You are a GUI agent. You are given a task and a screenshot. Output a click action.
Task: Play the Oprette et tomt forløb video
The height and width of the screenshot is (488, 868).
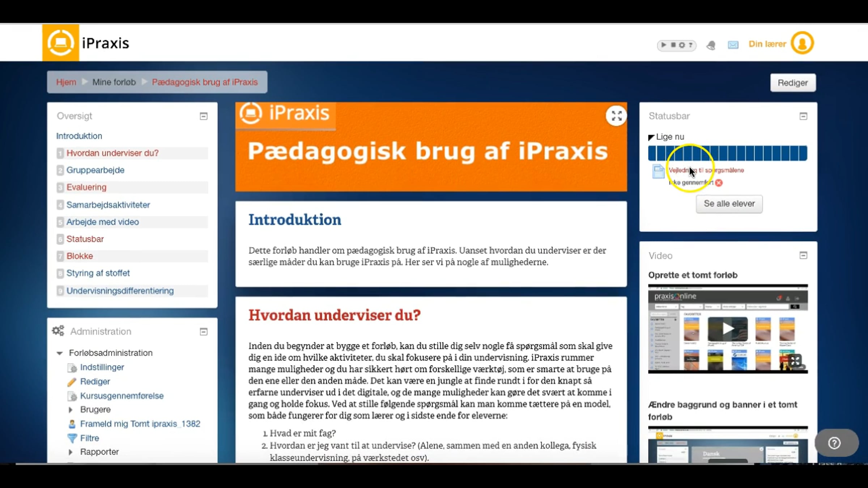pos(728,329)
